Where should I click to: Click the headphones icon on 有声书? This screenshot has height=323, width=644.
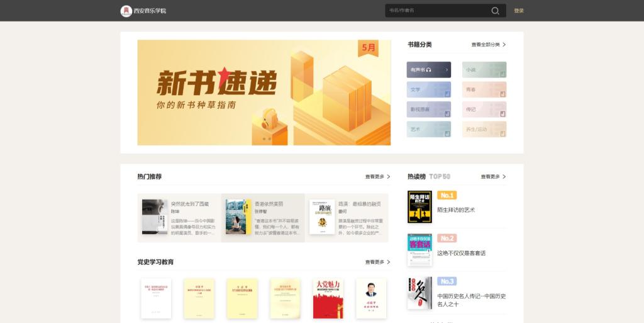tap(428, 70)
